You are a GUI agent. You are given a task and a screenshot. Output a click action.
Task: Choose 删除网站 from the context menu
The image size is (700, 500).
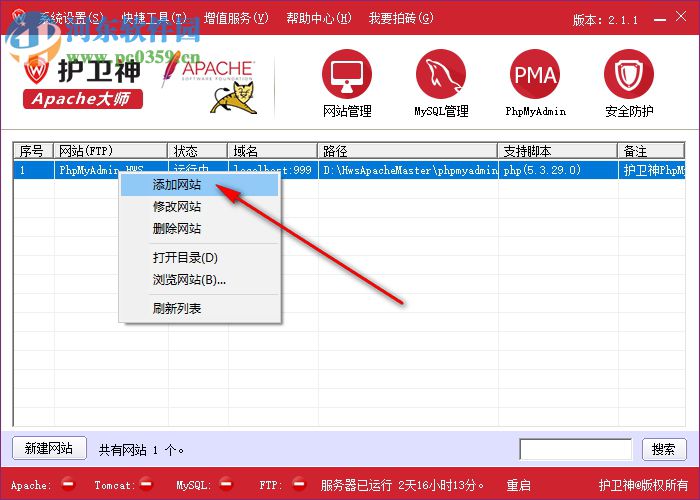pos(200,229)
